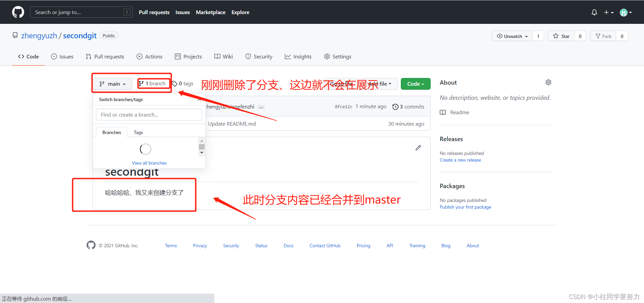Open the Releases heading link
644x303 pixels.
(x=451, y=139)
